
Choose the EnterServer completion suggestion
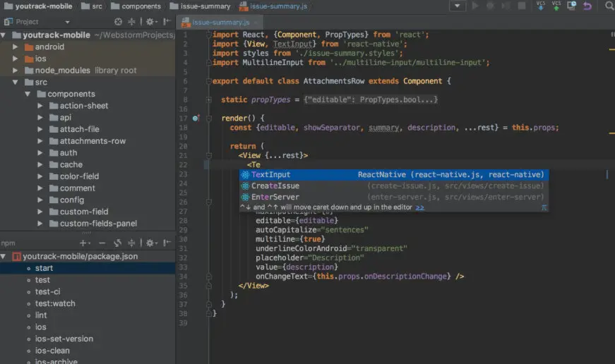click(394, 197)
